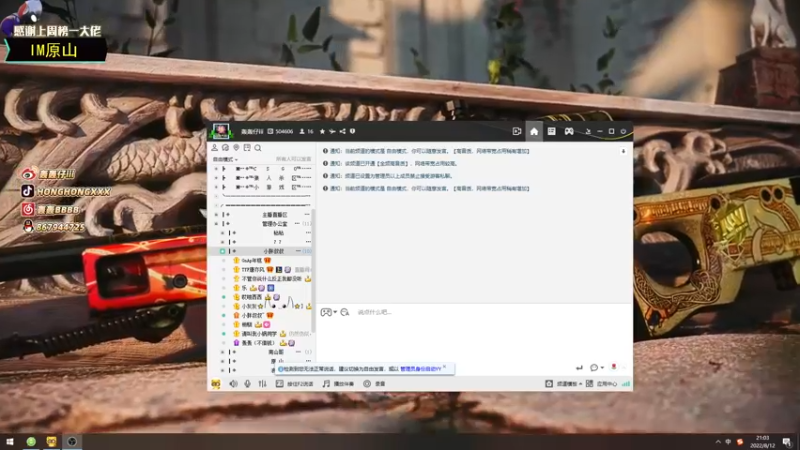Click the red flower gift icon
The width and height of the screenshot is (800, 450).
point(614,367)
